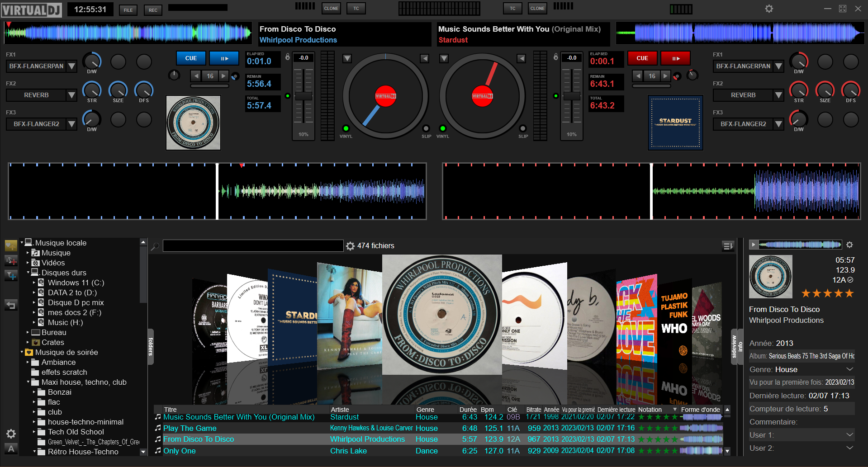Sort by Artiste column header
This screenshot has width=868, height=467.
click(340, 410)
